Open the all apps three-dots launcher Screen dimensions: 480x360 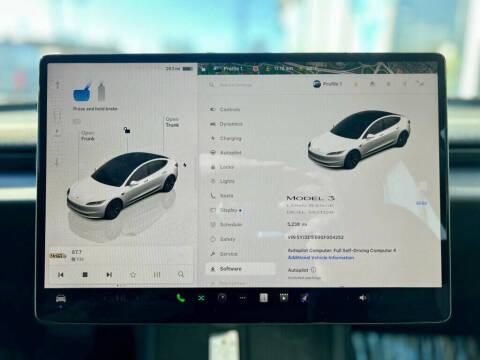[243, 298]
